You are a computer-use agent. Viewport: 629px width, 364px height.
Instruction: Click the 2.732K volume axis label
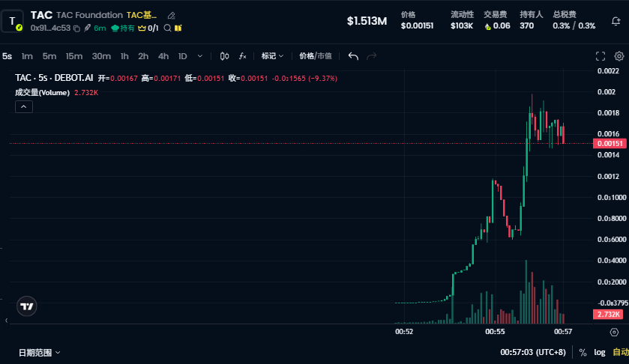pos(608,315)
